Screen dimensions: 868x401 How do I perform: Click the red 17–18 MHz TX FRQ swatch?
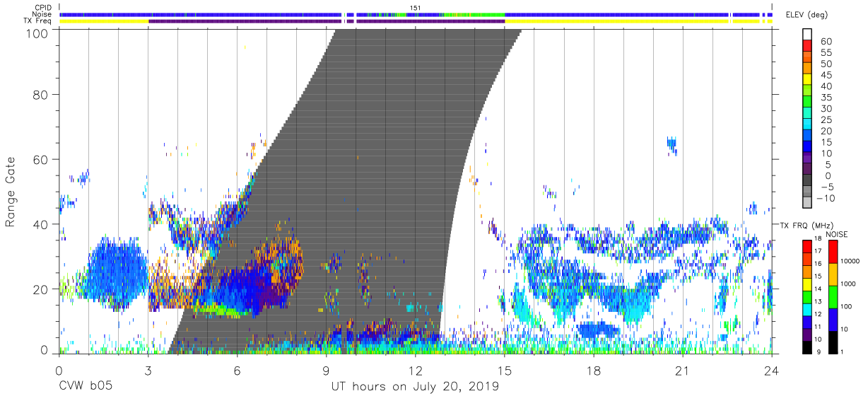pyautogui.click(x=807, y=247)
